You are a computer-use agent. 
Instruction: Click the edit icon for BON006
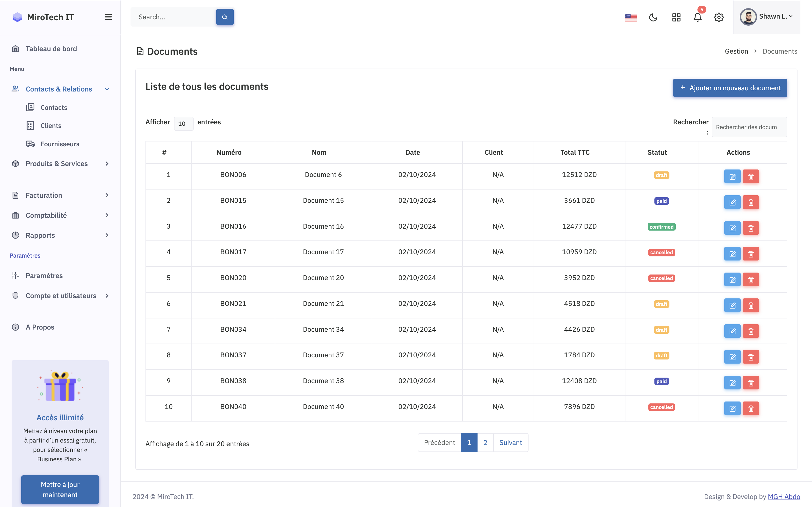click(732, 176)
